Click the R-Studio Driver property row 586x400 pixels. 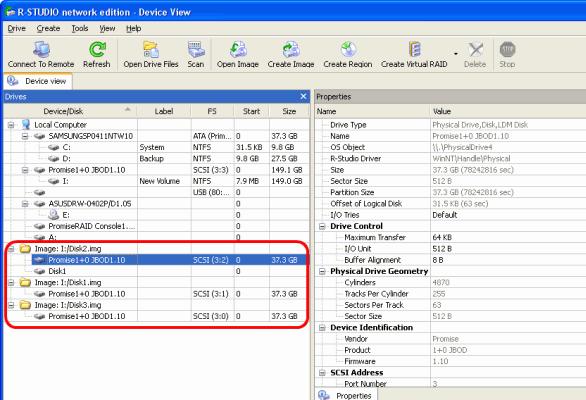click(x=450, y=159)
